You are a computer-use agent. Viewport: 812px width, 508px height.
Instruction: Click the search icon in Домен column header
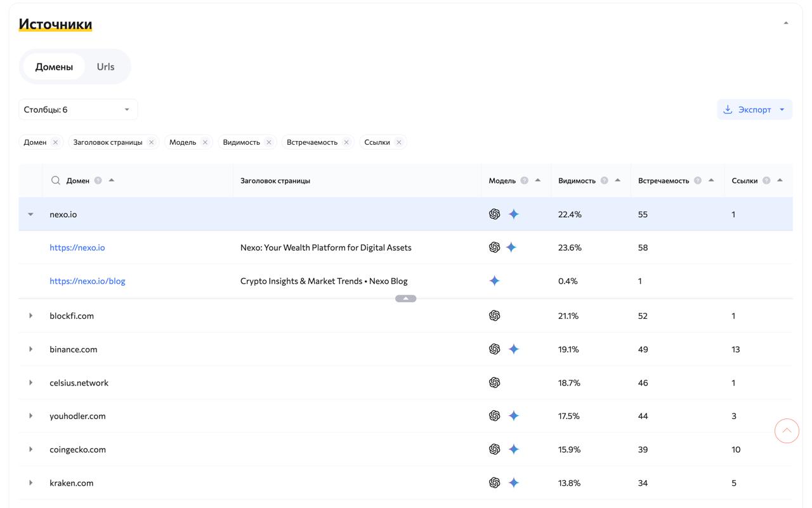click(56, 180)
